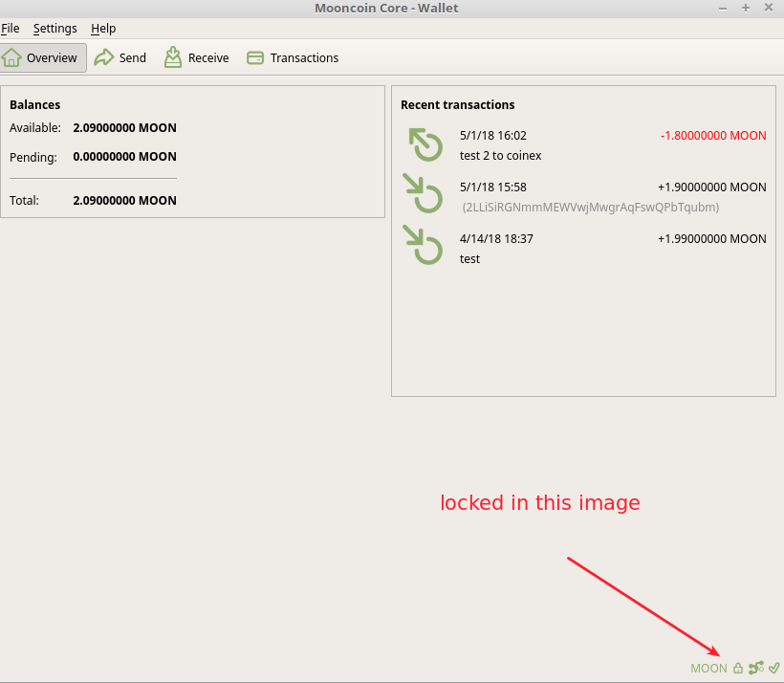Select the +1.99000000 MOON amount
Screen dimensions: 784x683
click(712, 239)
